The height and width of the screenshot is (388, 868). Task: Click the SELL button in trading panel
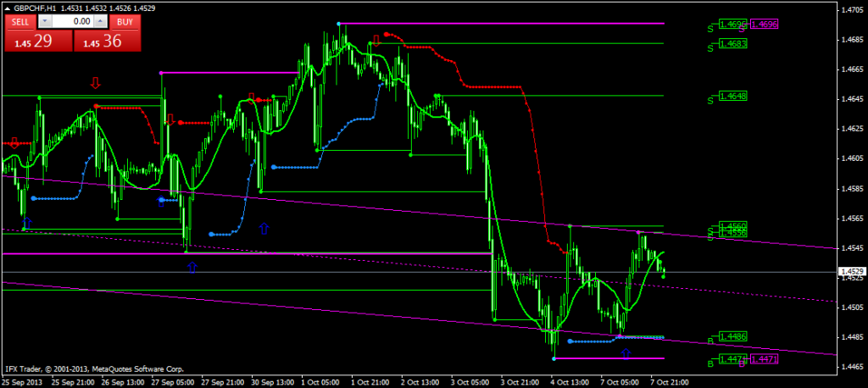click(x=21, y=20)
